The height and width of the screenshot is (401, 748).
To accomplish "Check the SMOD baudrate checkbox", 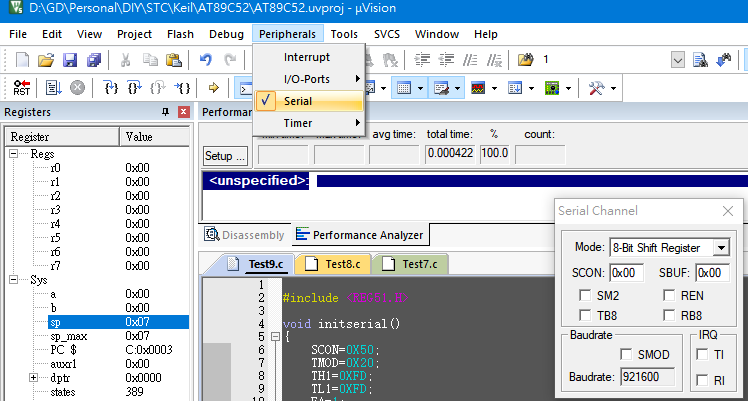I will point(626,355).
